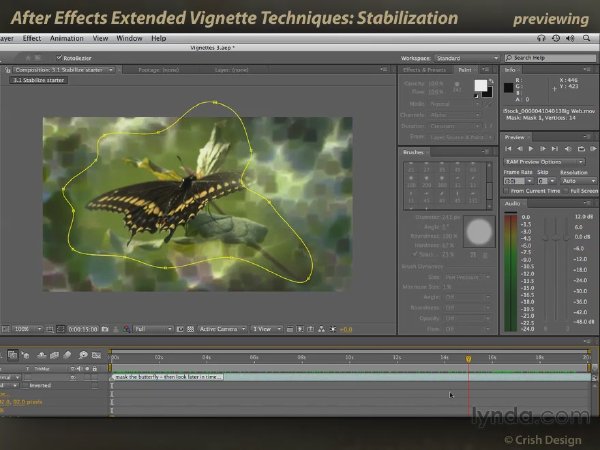Image resolution: width=600 pixels, height=450 pixels.
Task: Open the Window menu
Action: pos(129,38)
